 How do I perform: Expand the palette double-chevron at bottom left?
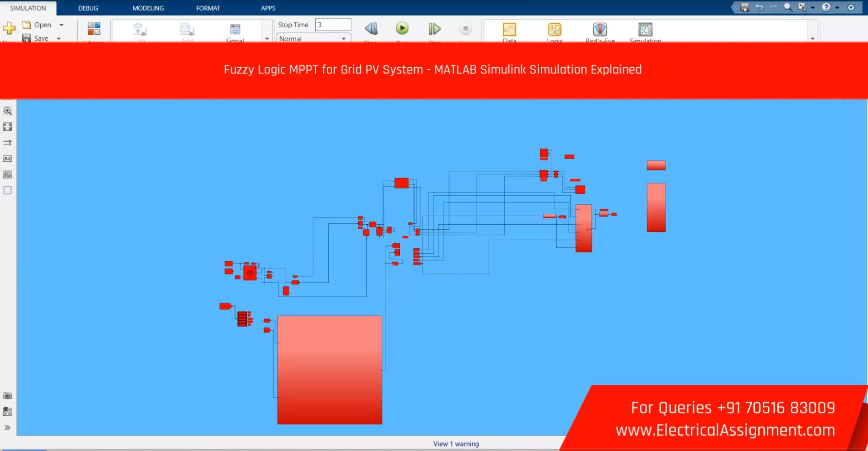8,428
